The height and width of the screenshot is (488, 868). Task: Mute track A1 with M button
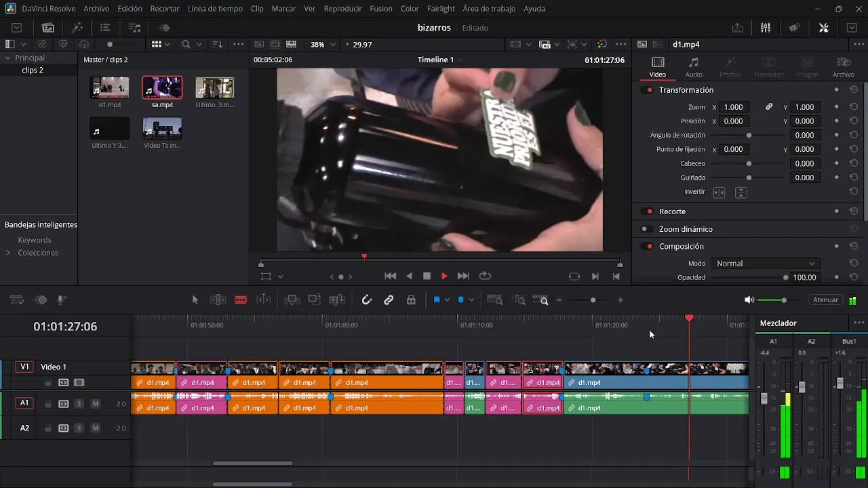[x=96, y=404]
